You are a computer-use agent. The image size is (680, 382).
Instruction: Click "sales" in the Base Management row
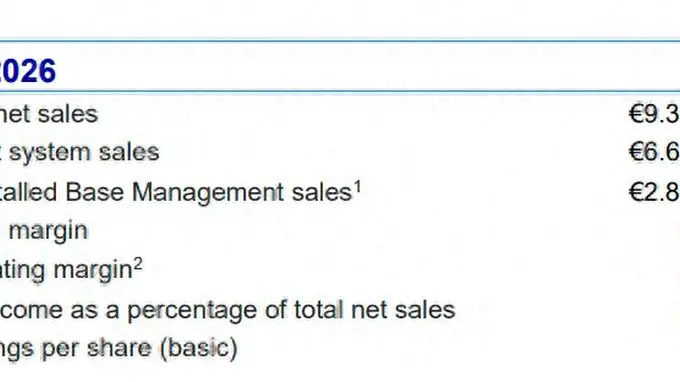[322, 192]
